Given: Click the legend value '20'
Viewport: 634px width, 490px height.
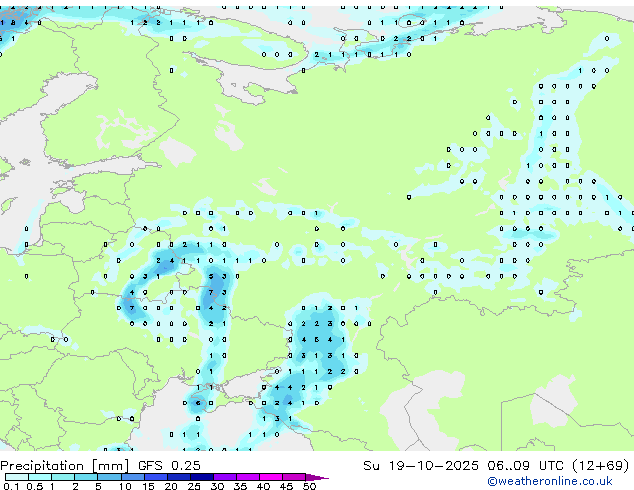Looking at the screenshot, I should click(x=171, y=486).
